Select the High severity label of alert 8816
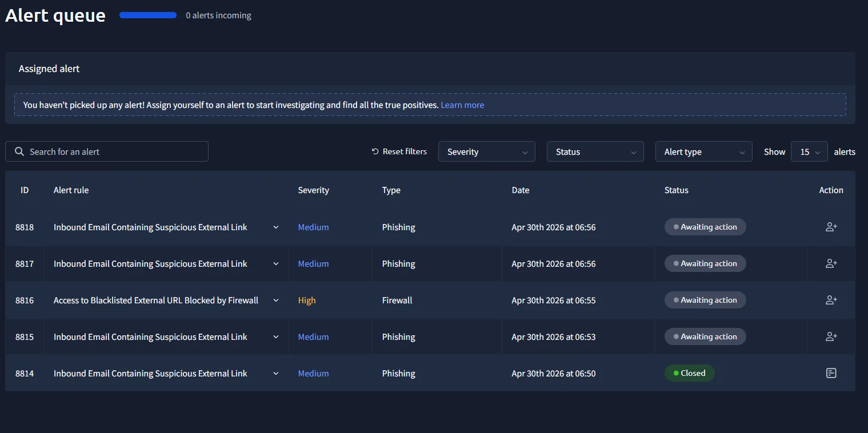Screen dimensions: 868x433 coord(307,300)
